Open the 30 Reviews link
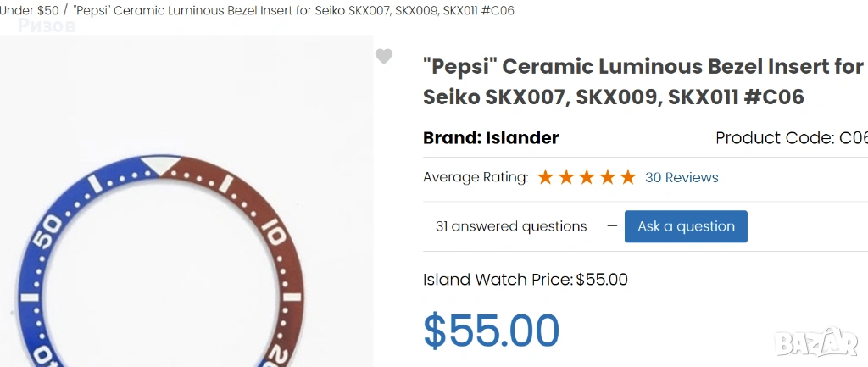 pyautogui.click(x=682, y=177)
